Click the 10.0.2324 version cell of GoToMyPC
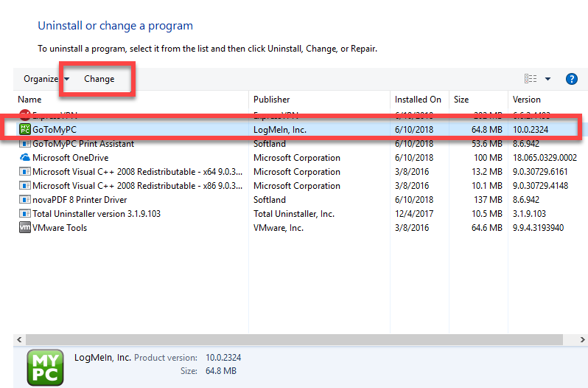 pos(531,130)
